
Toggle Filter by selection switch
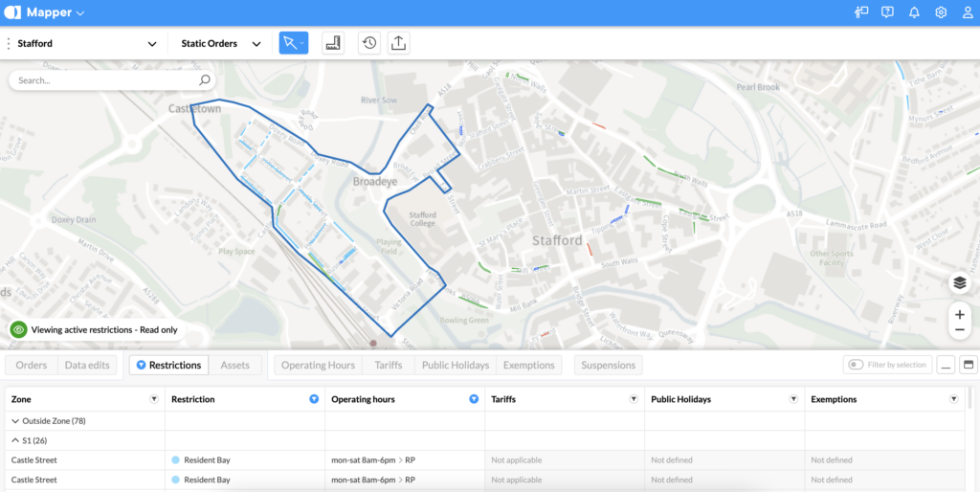coord(856,365)
